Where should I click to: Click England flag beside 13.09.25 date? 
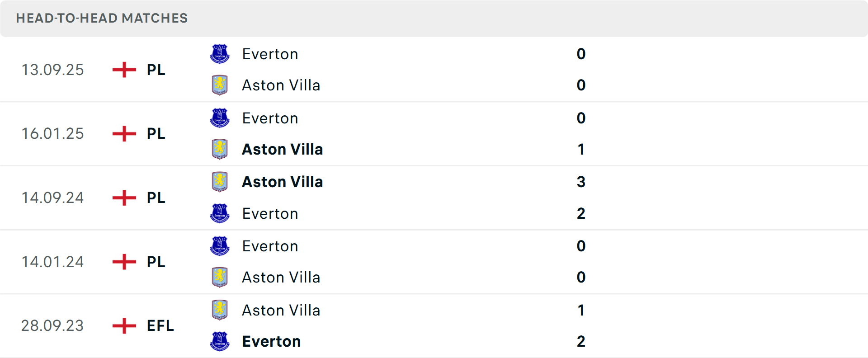124,70
